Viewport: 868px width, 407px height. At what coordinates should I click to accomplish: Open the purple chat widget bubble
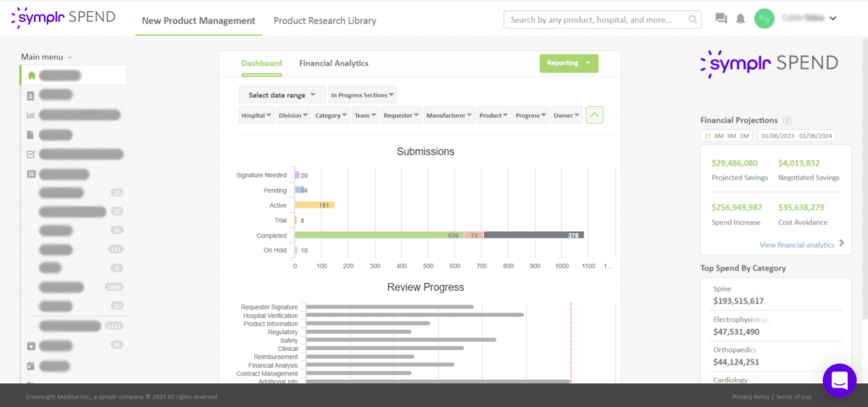point(839,380)
